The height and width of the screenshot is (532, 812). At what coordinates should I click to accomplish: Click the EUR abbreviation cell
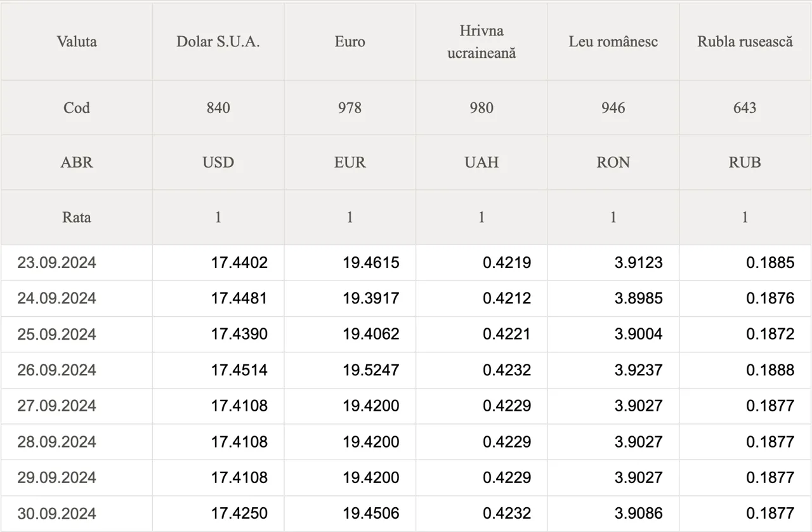click(350, 163)
